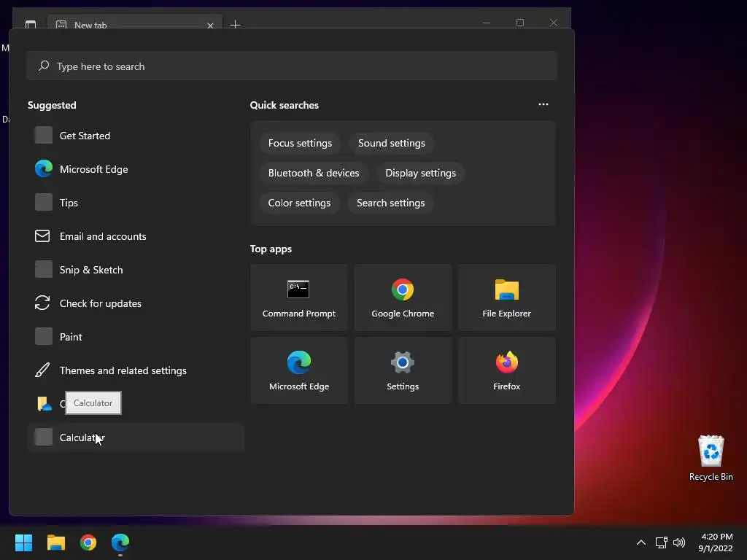Show hidden icons in system tray

click(x=641, y=542)
